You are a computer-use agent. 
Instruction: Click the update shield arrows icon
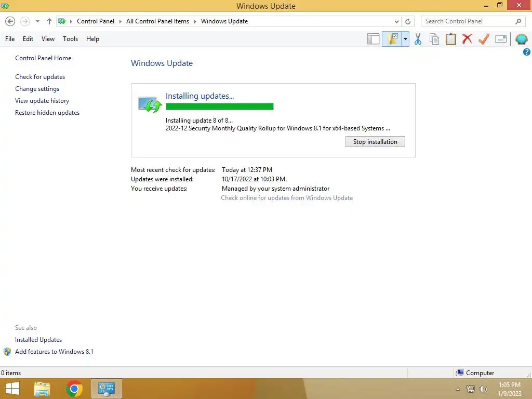click(x=150, y=104)
